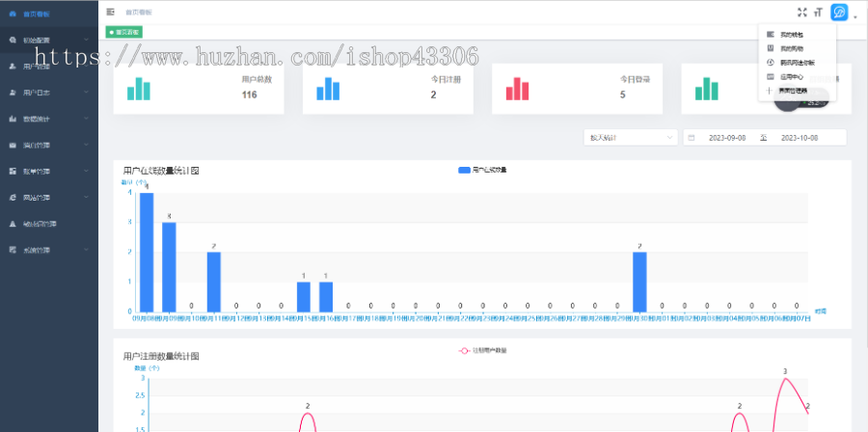
Task: Expand the 网站管理 sidebar chevron
Action: click(87, 198)
